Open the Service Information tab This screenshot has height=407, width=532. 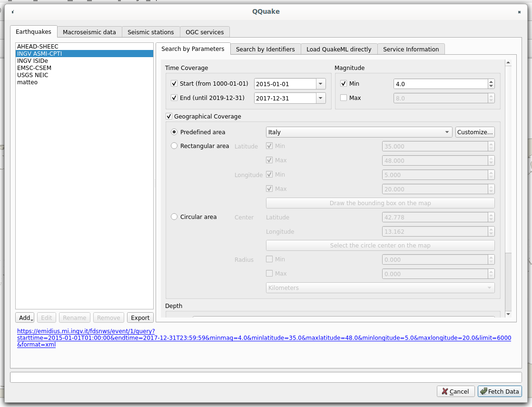(411, 49)
